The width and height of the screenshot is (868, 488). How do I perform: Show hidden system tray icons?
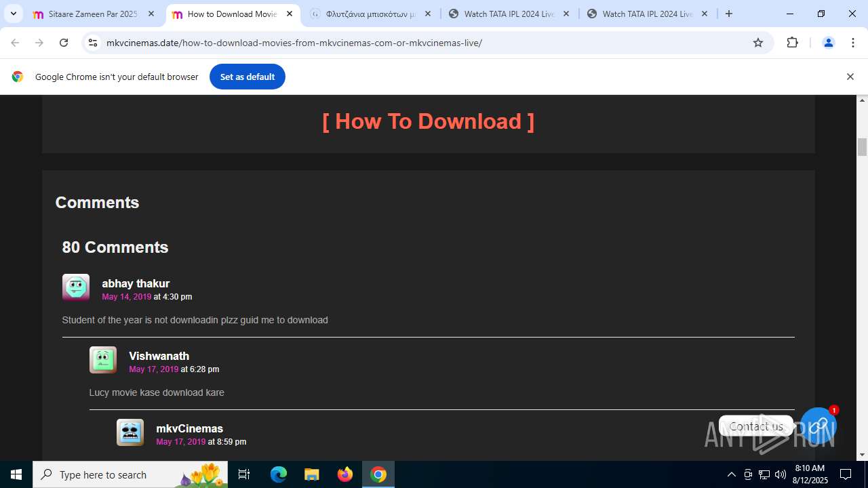731,474
